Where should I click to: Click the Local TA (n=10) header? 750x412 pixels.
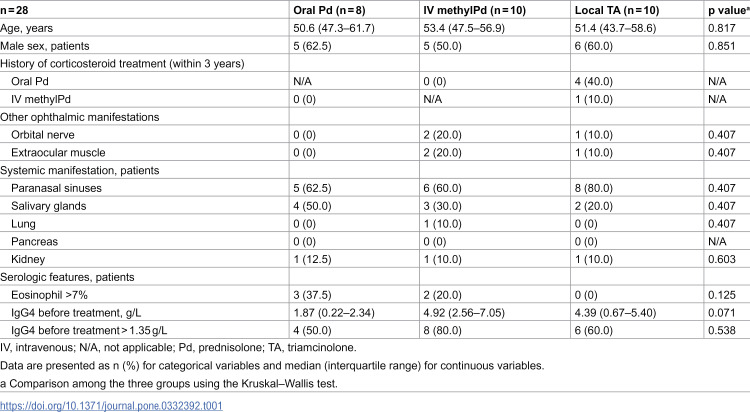(x=617, y=10)
